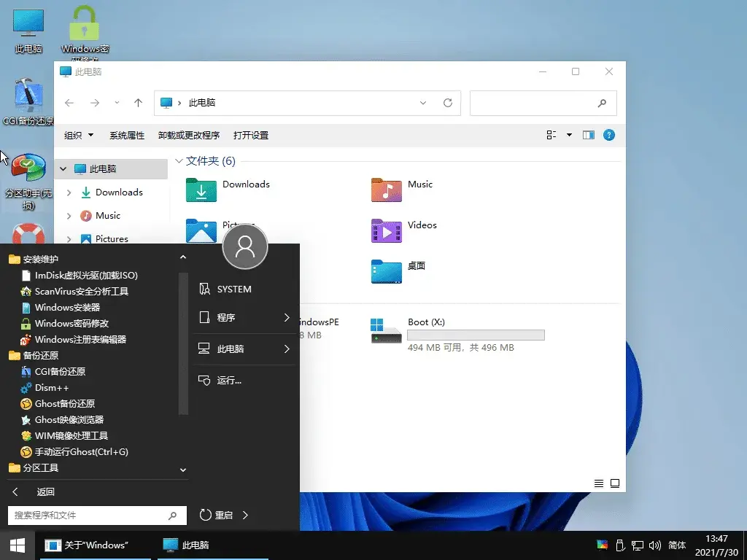Switch to large icons view at bottom right
The image size is (747, 560).
[615, 483]
